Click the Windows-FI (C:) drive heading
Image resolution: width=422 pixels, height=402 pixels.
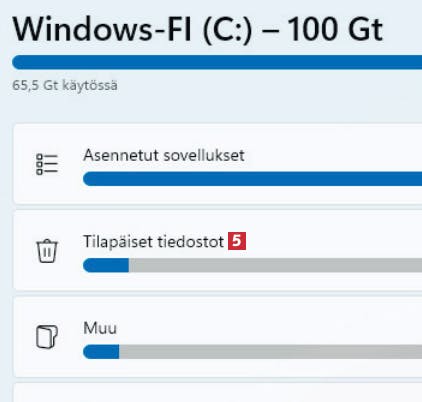132,29
